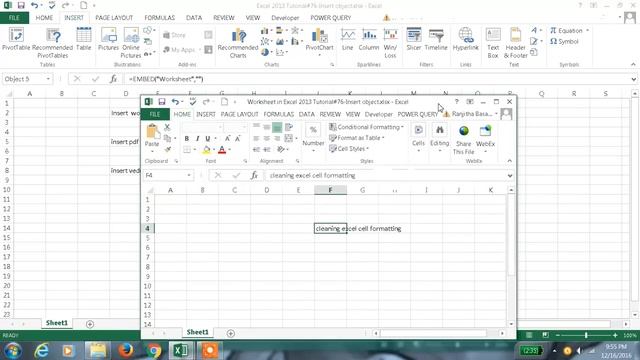Open Header & Footer
The image size is (640, 360).
(516, 43)
